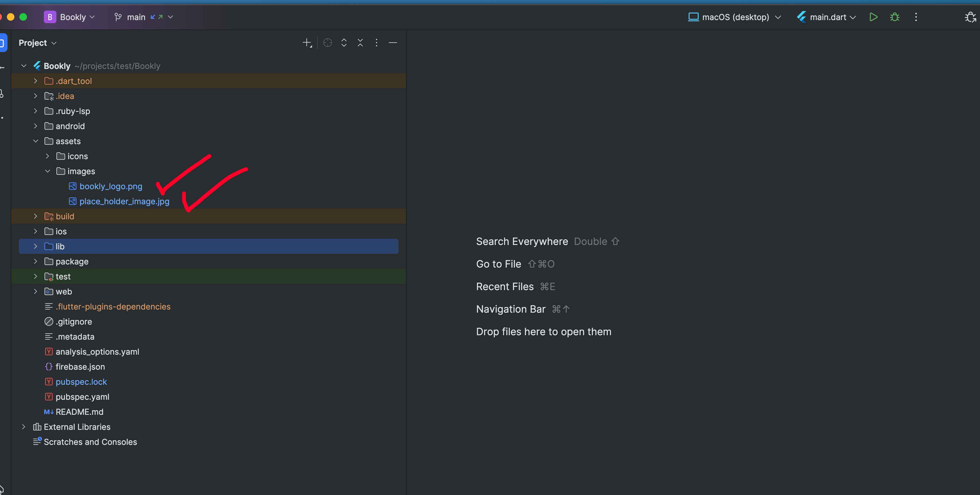Open Project panel options three-dot icon

(377, 43)
